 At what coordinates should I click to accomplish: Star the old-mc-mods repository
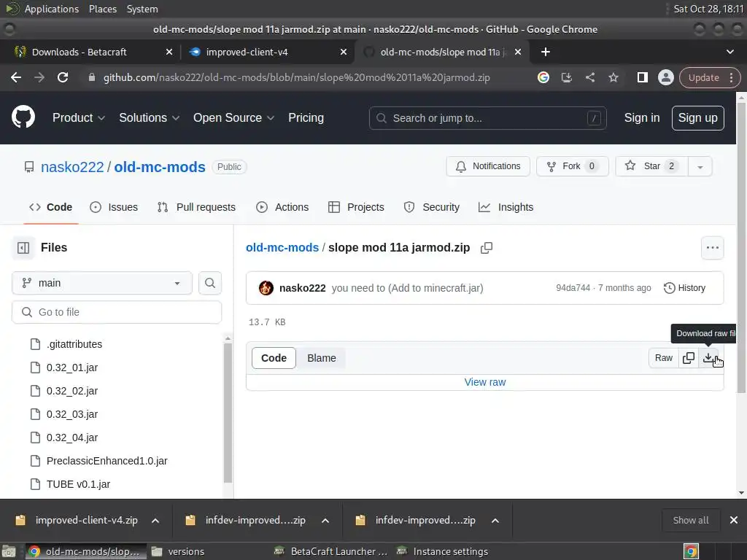pyautogui.click(x=651, y=166)
